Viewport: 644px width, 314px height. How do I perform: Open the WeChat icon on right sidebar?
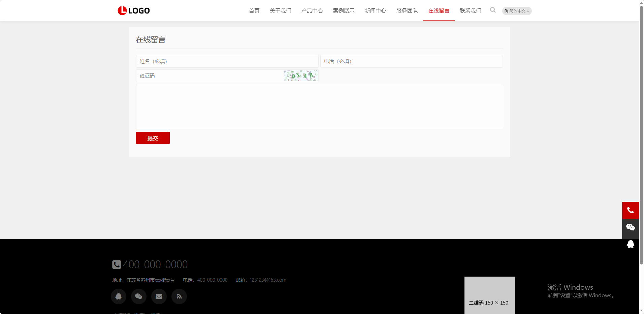(630, 227)
